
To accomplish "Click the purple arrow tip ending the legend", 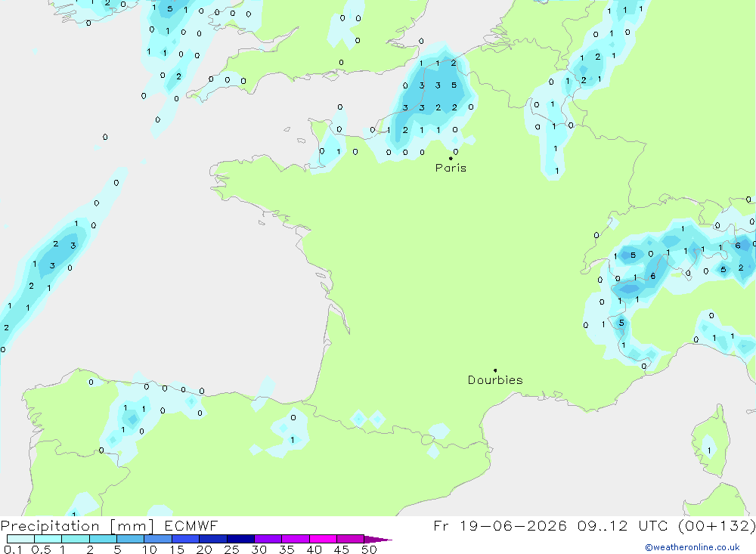I will click(378, 540).
